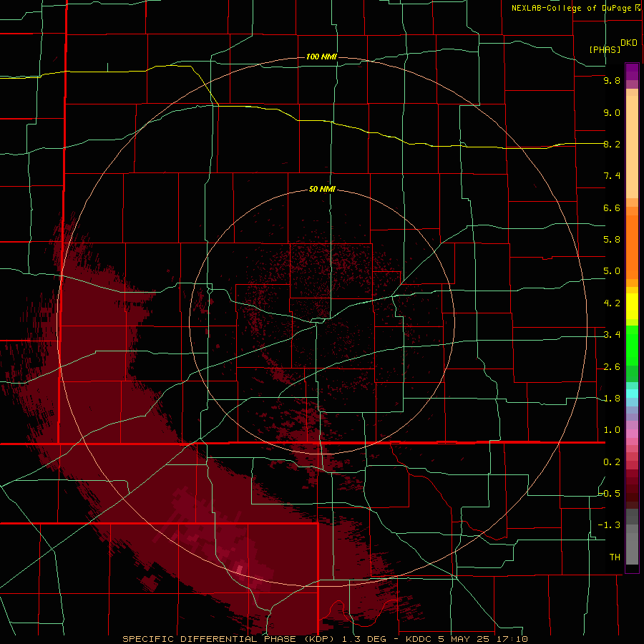
Task: Click the 9.0 value on the color scale
Action: tap(612, 112)
